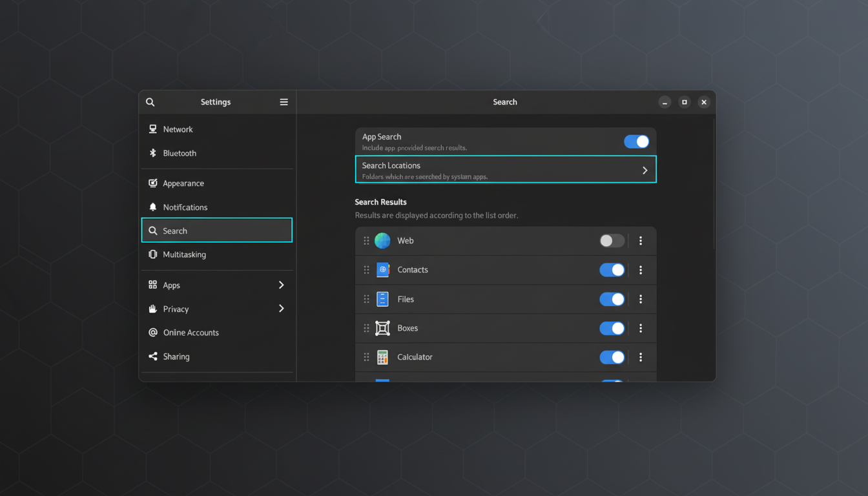Expand the Privacy section

click(x=281, y=309)
